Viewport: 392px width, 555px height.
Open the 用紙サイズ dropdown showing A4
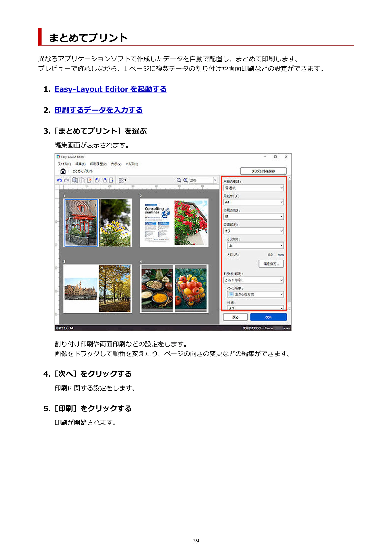point(253,202)
